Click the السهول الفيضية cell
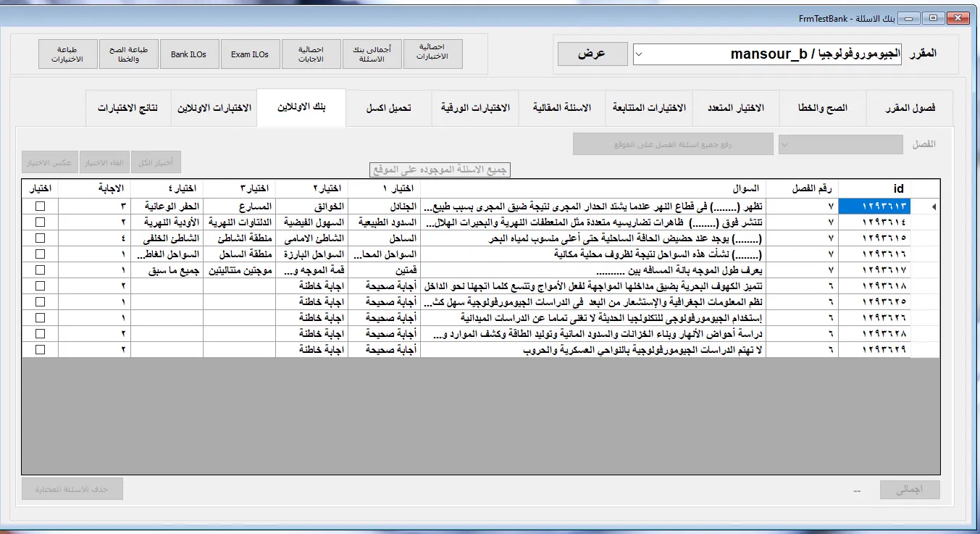 [x=312, y=222]
